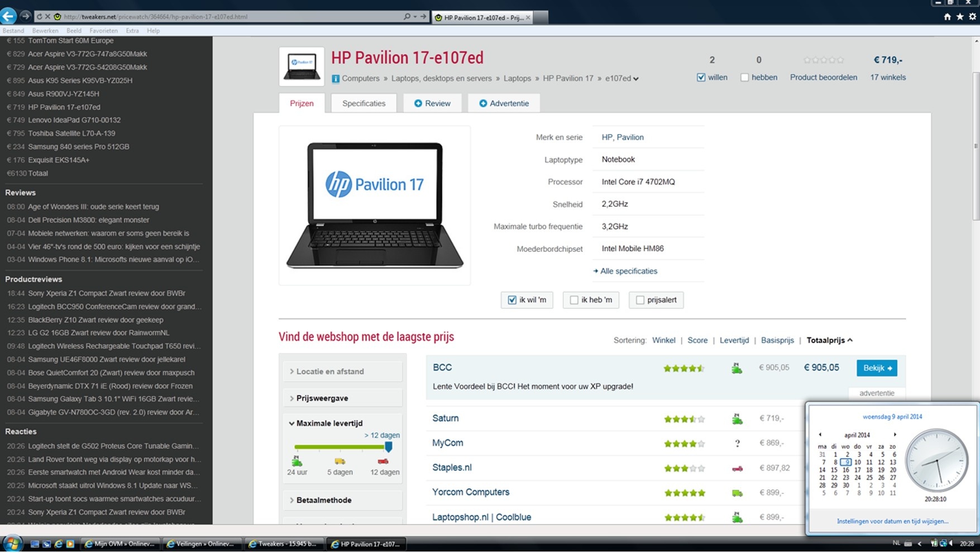The width and height of the screenshot is (980, 553).
Task: Click the browser forward arrow button
Action: point(25,16)
